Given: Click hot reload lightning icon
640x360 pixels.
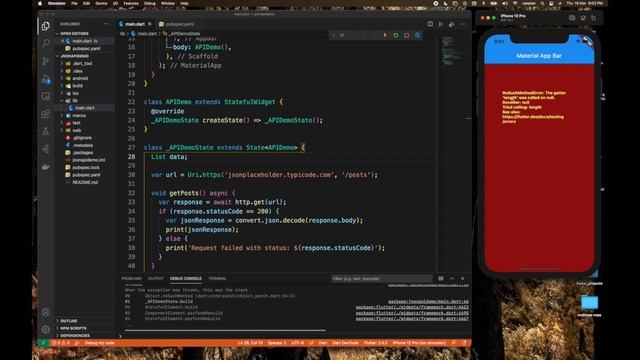Looking at the screenshot, I should 385,36.
